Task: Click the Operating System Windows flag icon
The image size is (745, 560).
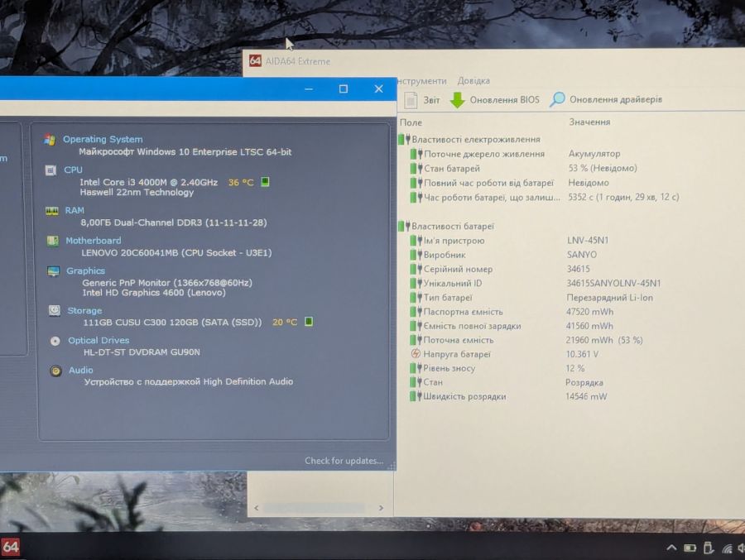Action: (50, 139)
